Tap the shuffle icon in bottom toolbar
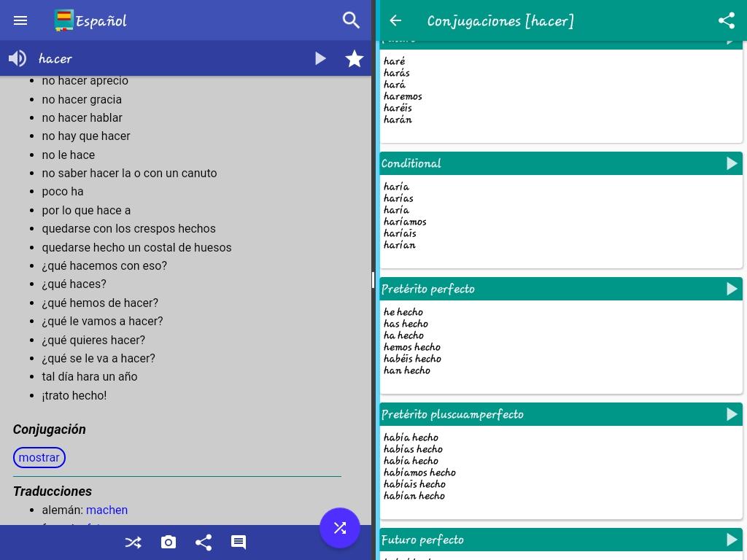This screenshot has height=560, width=747. pos(133,542)
